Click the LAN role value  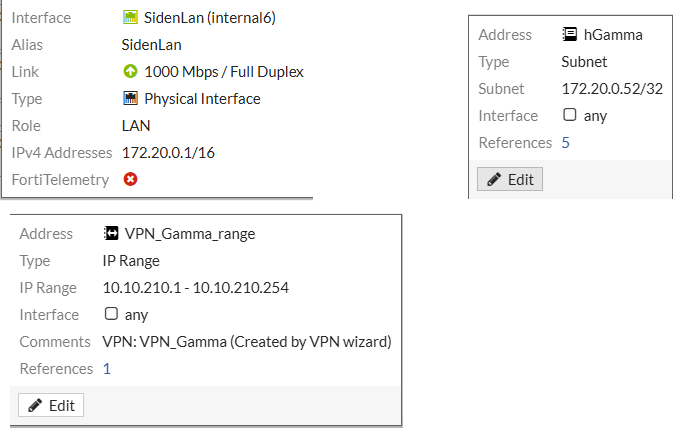[x=135, y=126]
